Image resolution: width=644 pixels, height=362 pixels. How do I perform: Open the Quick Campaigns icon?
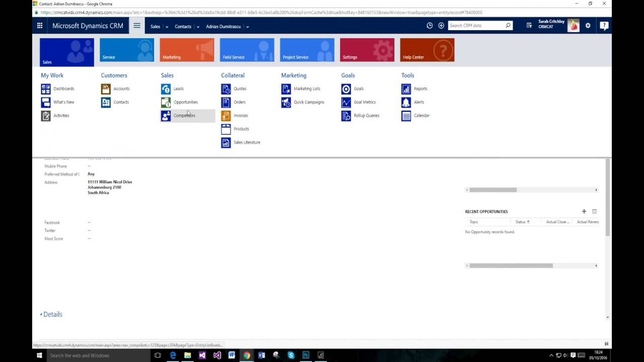(286, 103)
